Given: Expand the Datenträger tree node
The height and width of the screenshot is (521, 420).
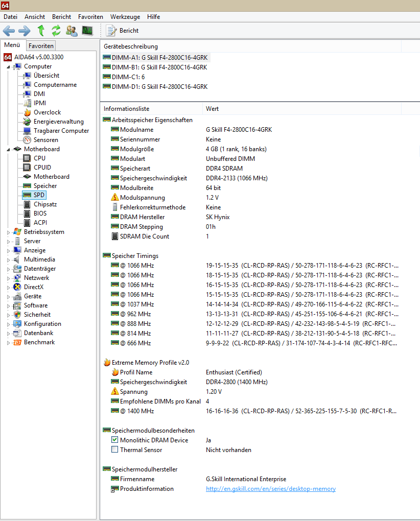Looking at the screenshot, I should (8, 269).
